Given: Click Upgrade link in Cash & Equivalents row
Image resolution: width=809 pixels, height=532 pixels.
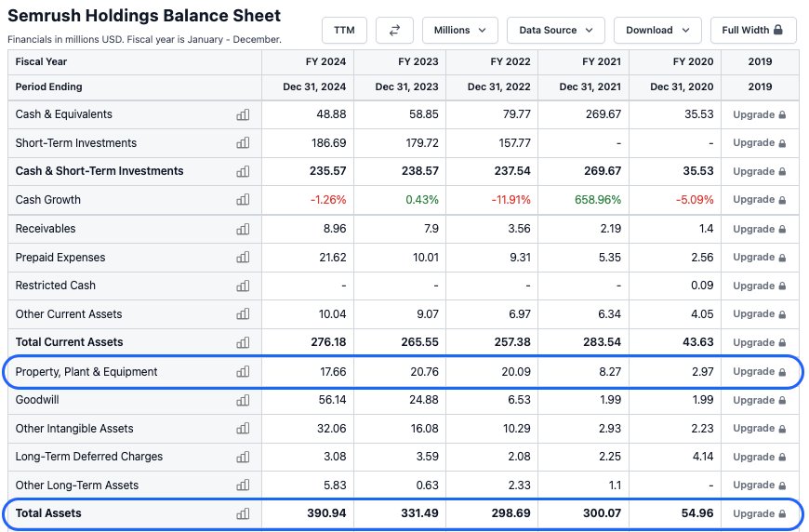Looking at the screenshot, I should pyautogui.click(x=760, y=114).
